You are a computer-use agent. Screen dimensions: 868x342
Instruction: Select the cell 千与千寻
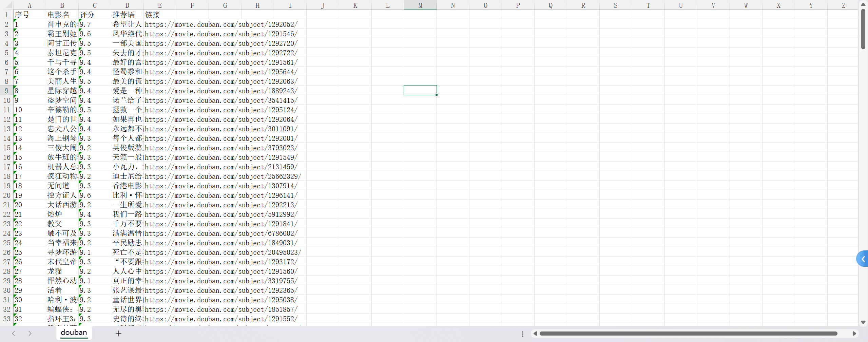62,62
